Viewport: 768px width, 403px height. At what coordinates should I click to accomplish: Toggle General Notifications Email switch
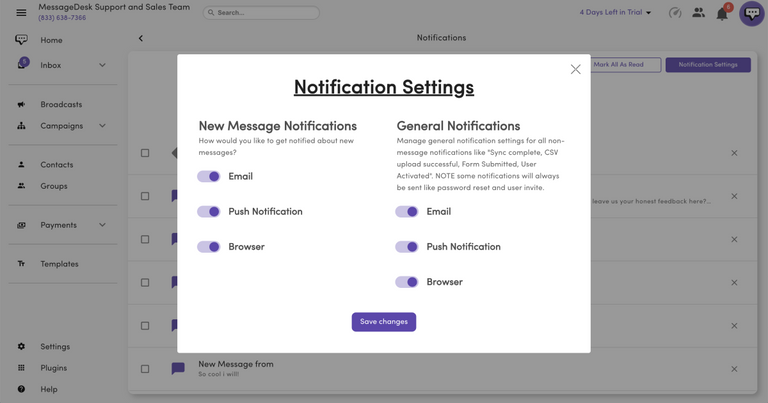point(407,212)
